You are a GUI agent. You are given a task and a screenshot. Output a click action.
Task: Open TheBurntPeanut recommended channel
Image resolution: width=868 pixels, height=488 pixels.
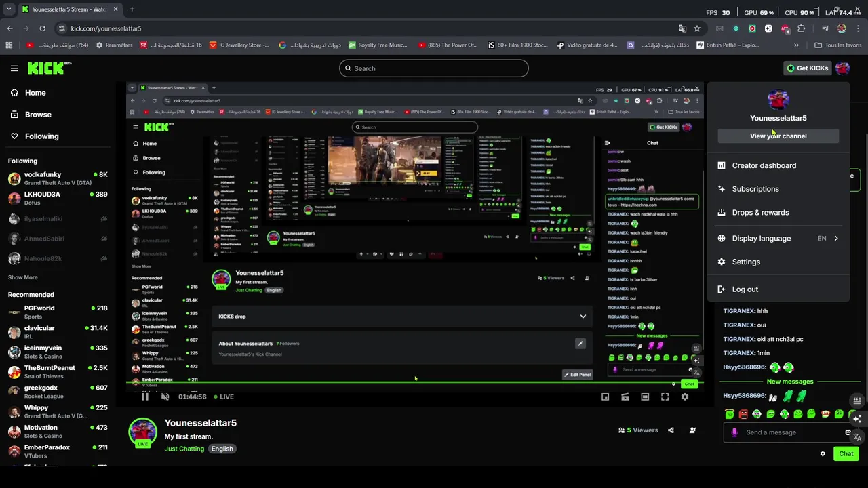tap(57, 372)
